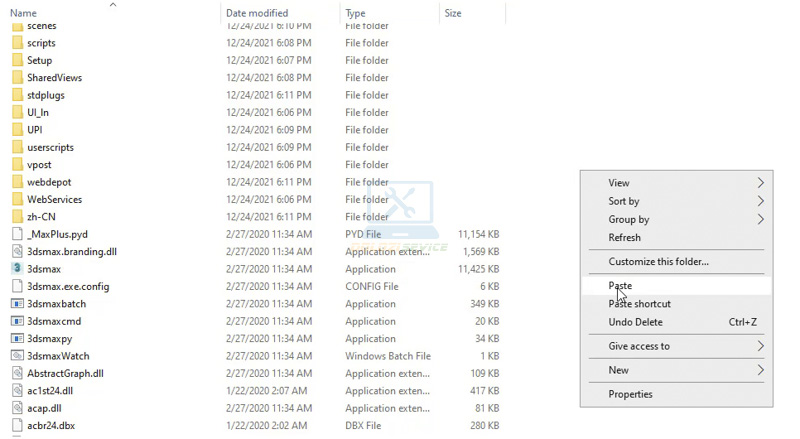Click the CONFIG File type cell
Screen dimensions: 800x439
tap(371, 286)
